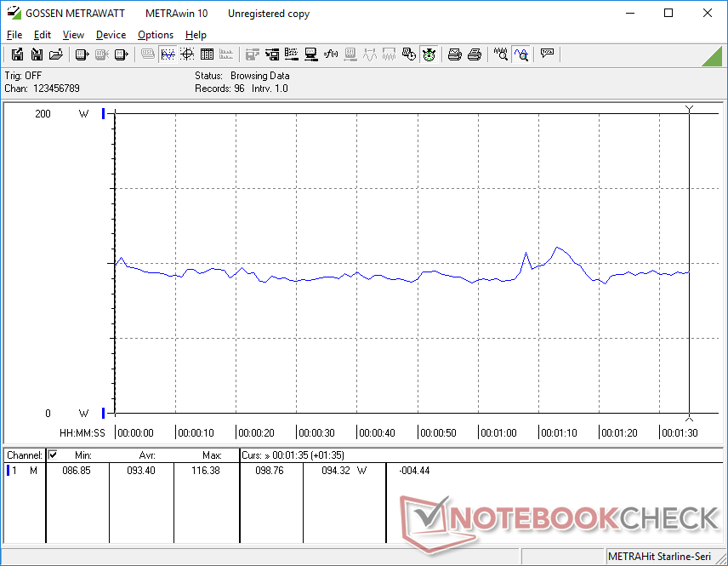Switch to the data table view
The image size is (728, 566).
click(x=207, y=54)
